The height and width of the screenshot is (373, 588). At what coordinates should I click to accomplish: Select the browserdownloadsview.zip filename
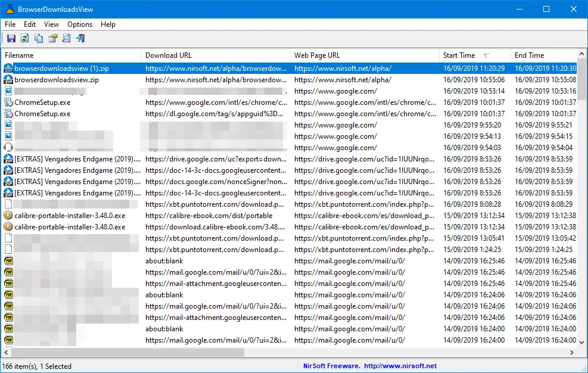(x=56, y=80)
